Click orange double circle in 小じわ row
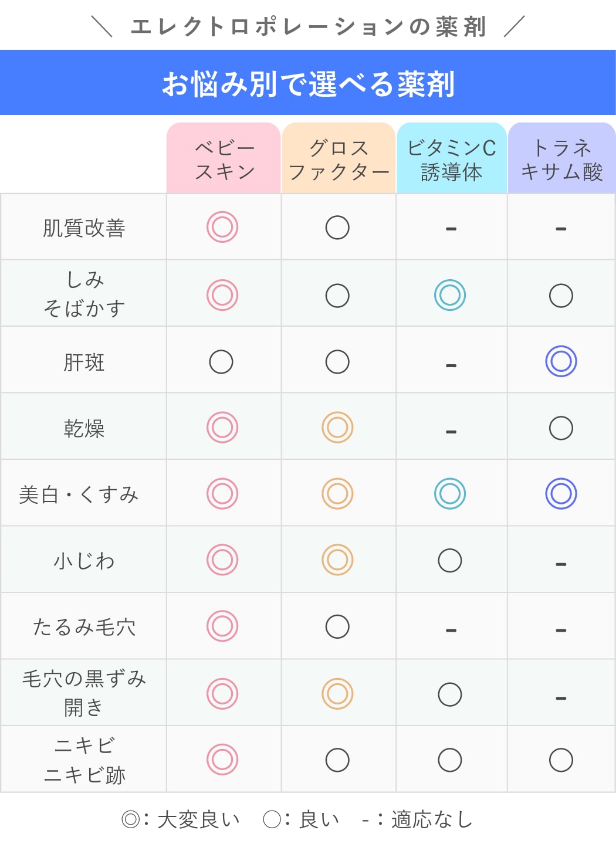The height and width of the screenshot is (844, 616). [337, 560]
